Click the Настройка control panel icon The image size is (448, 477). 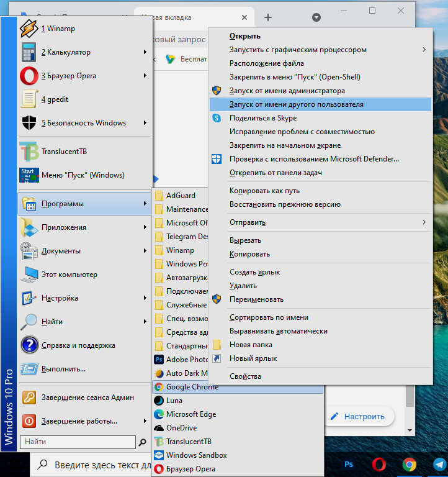29,298
